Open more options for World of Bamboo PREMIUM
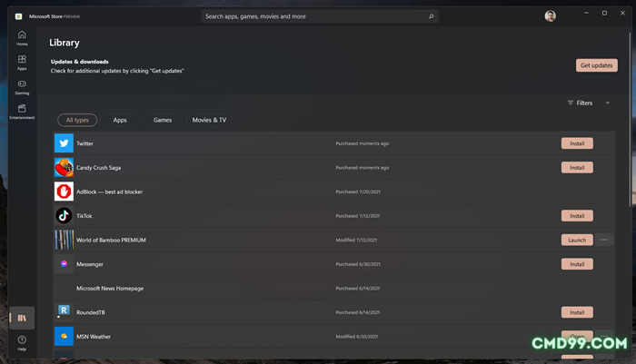This screenshot has height=364, width=636. [x=604, y=240]
